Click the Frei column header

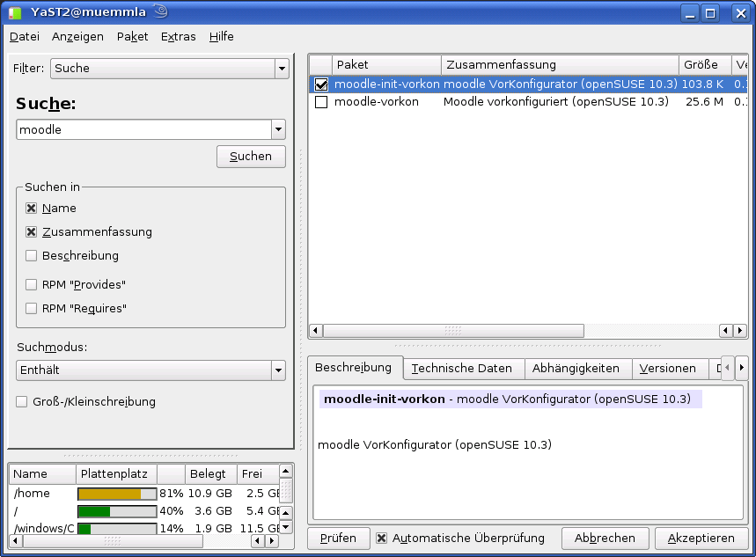[x=258, y=474]
